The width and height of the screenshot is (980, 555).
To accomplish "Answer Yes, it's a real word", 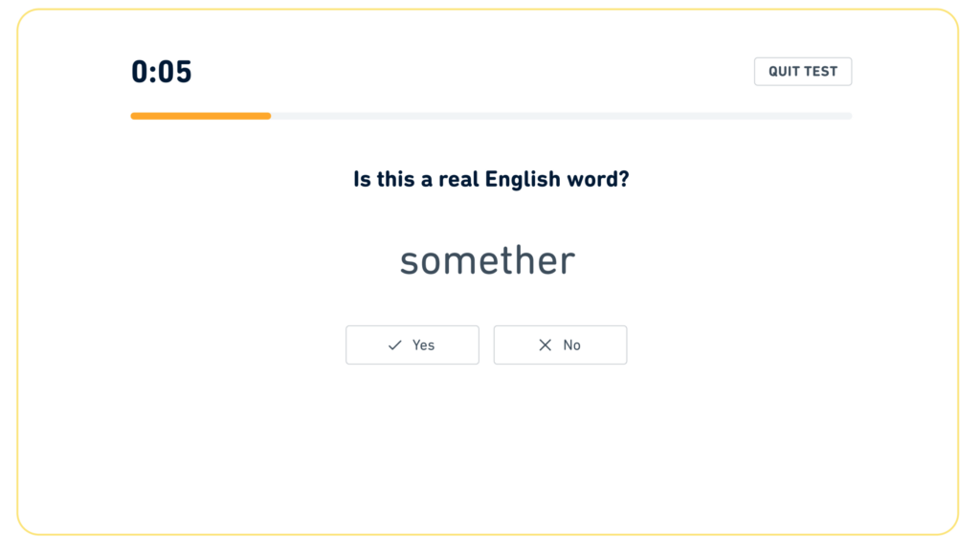I will [x=412, y=345].
